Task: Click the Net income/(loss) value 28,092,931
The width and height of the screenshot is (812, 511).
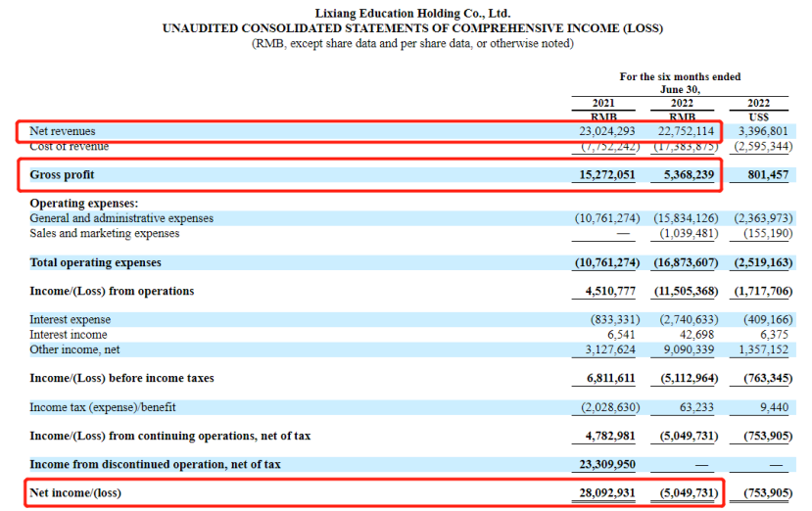Action: click(x=607, y=492)
